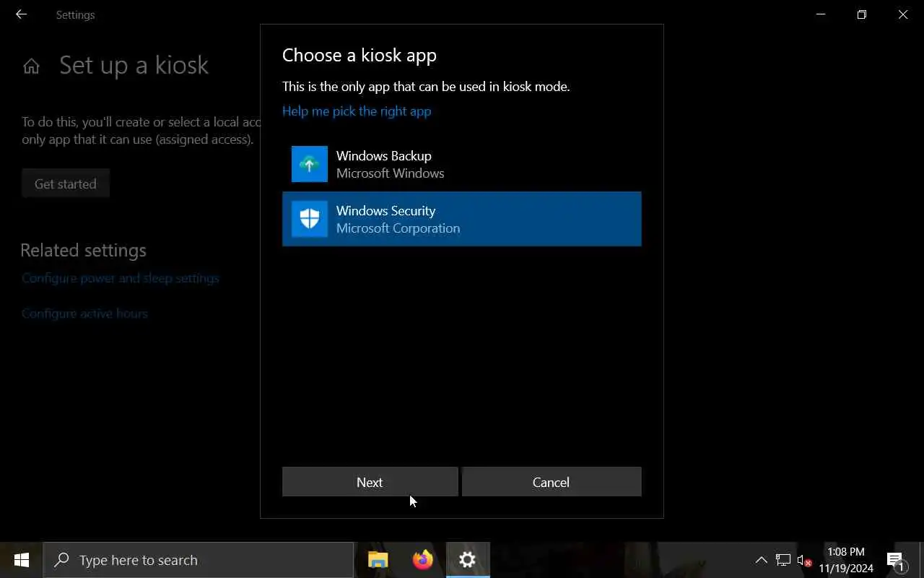Open the Windows Start menu
The width and height of the screenshot is (924, 578).
click(21, 560)
